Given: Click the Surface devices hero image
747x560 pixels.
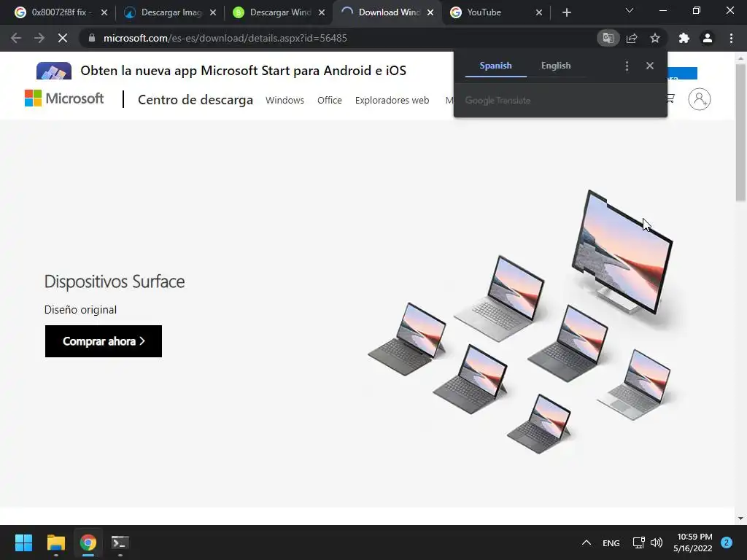Looking at the screenshot, I should (520, 322).
